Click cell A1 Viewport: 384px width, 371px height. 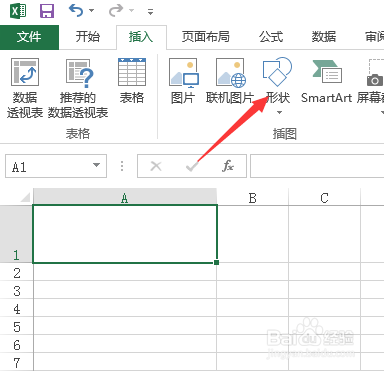pyautogui.click(x=125, y=234)
